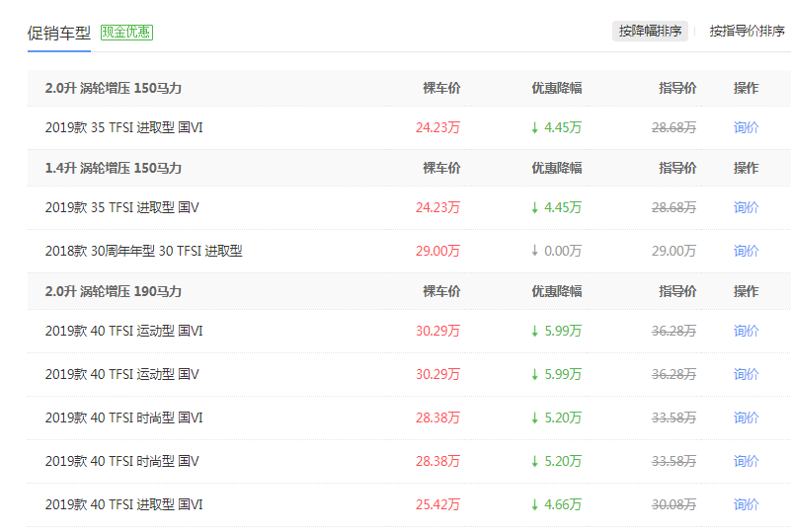This screenshot has height=532, width=791.
Task: Click the 现金优惠 green badge
Action: [126, 33]
